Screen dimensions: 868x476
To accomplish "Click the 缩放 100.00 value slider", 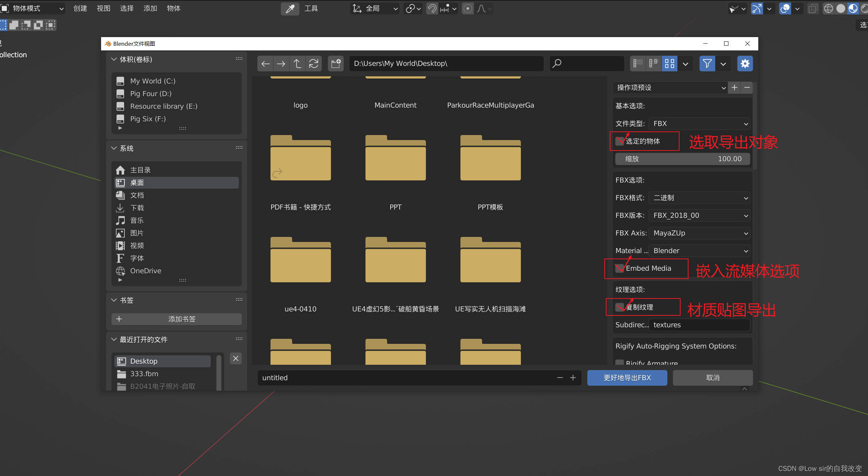I will coord(682,159).
